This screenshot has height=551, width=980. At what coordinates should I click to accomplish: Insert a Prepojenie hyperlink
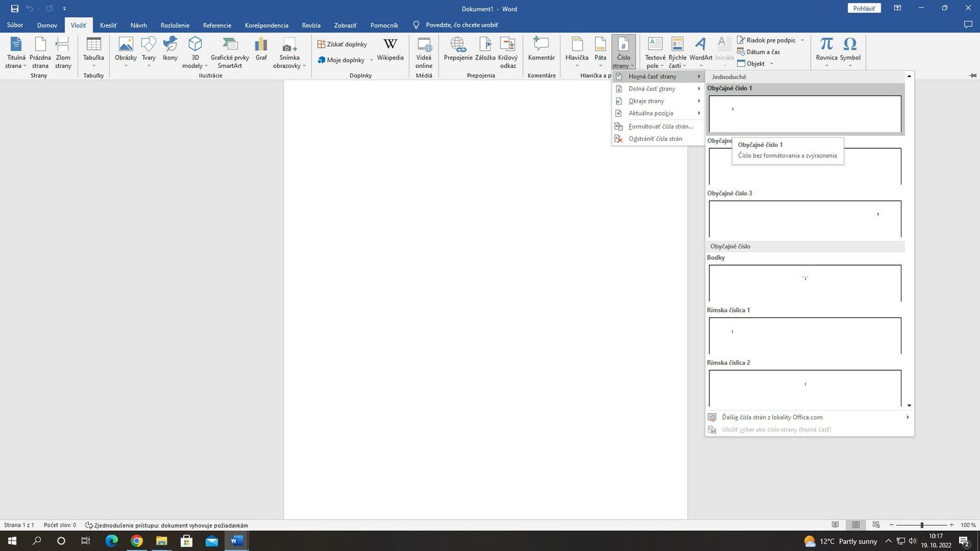(458, 50)
